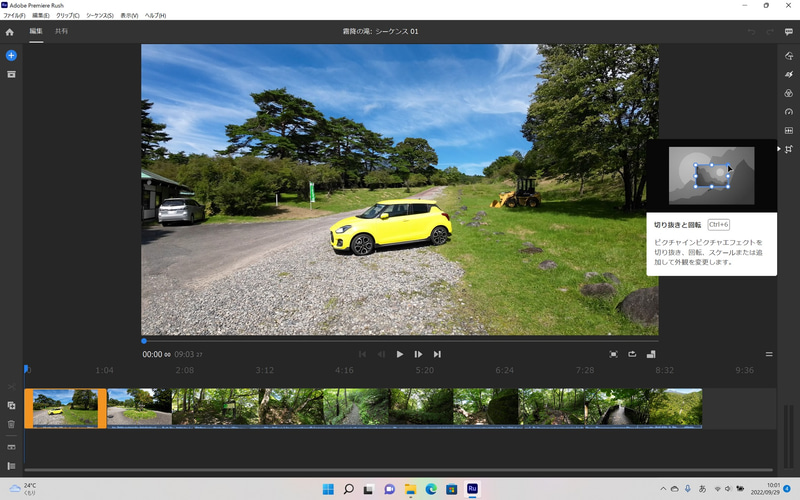Expand audio tracks icon in left toolbar
This screenshot has height=500, width=800.
pos(11,447)
